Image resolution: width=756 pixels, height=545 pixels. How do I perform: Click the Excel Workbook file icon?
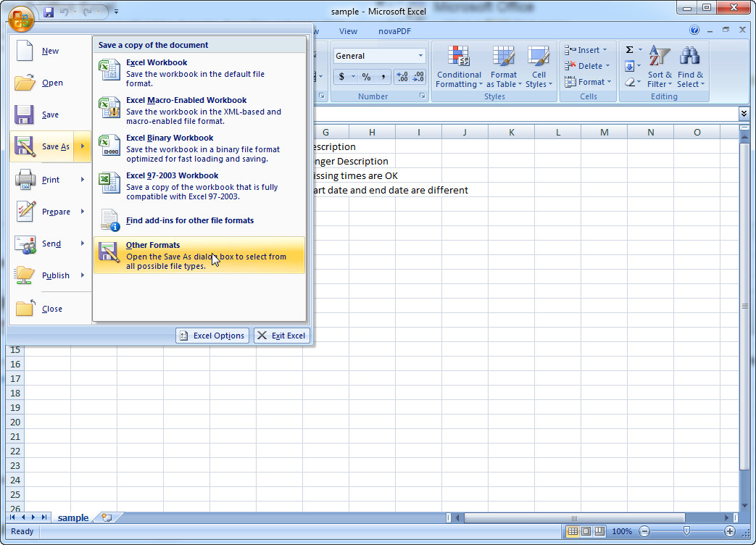[x=109, y=70]
